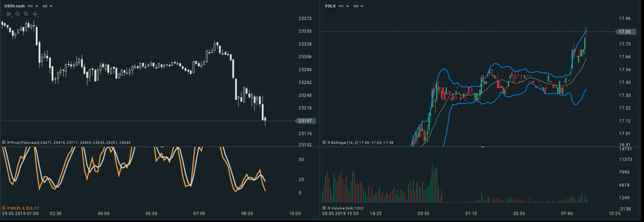Click stochastic level 20 on the axis
644x222 pixels.
tap(301, 179)
